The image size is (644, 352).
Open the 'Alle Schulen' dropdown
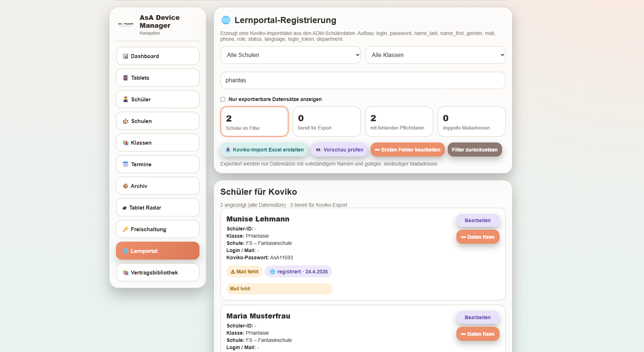[x=291, y=55]
